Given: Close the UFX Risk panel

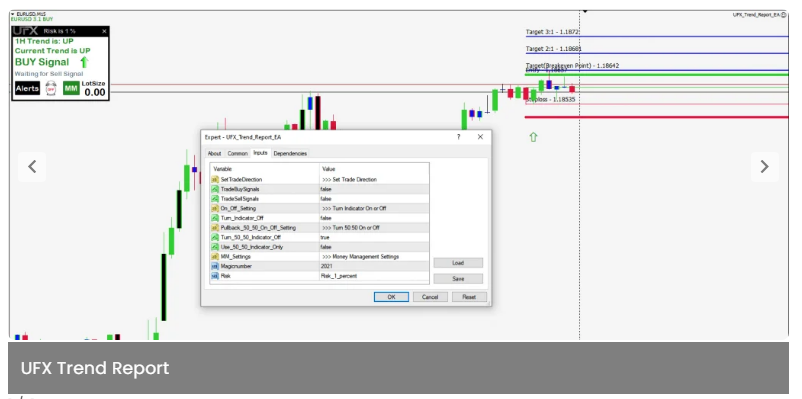Looking at the screenshot, I should [104, 31].
